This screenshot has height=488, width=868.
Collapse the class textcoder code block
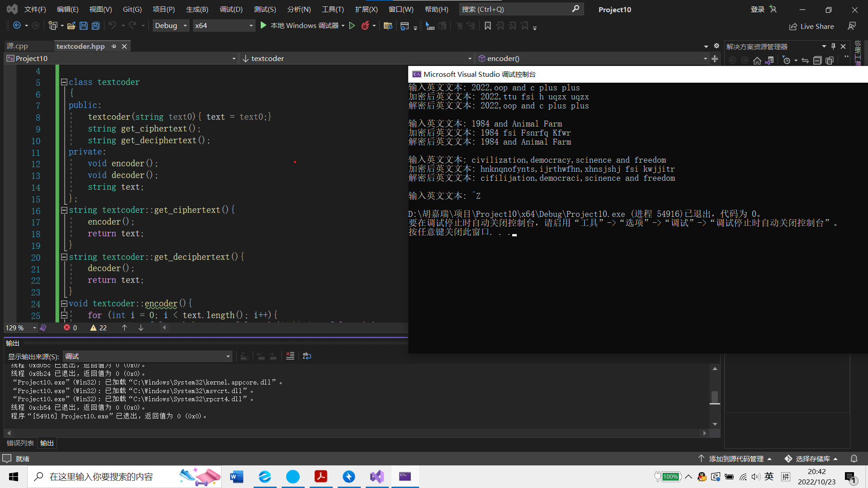[x=64, y=82]
